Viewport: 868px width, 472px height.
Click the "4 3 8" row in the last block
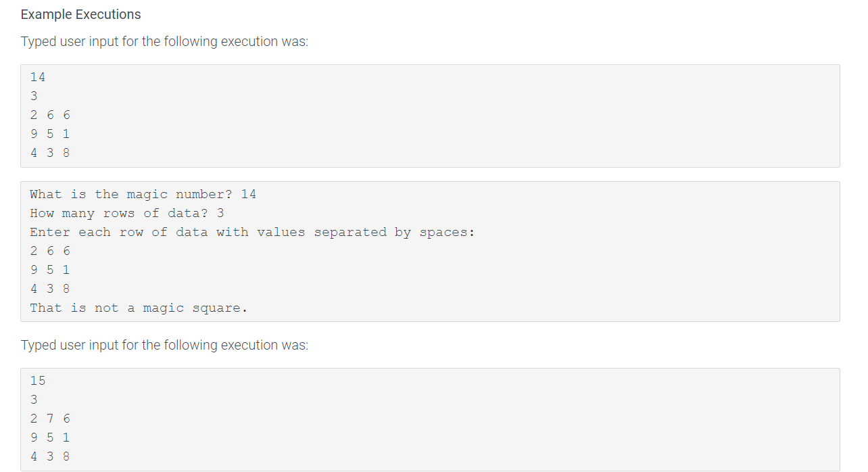(50, 456)
